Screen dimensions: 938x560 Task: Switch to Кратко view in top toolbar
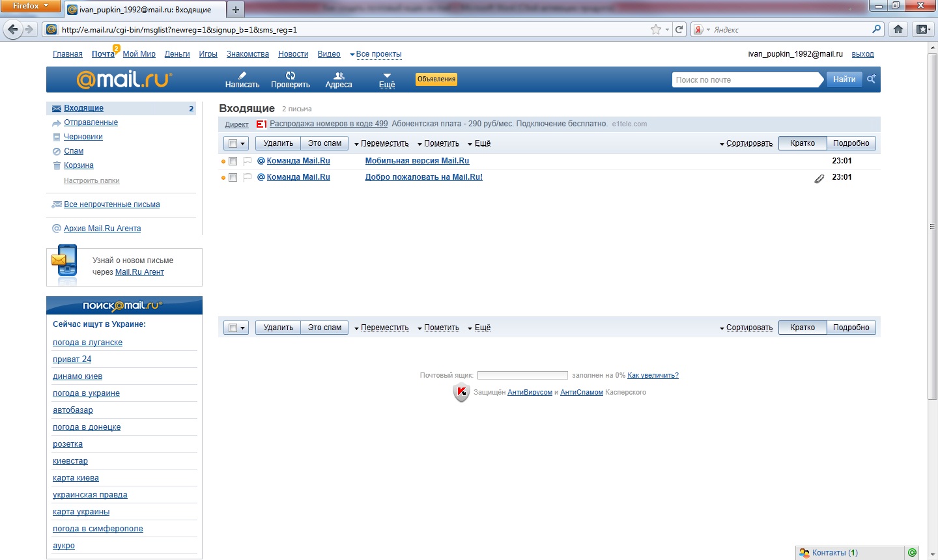[x=803, y=143]
